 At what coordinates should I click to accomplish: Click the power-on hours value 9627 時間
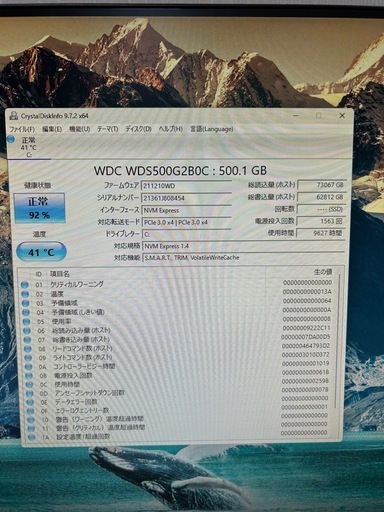pos(321,233)
